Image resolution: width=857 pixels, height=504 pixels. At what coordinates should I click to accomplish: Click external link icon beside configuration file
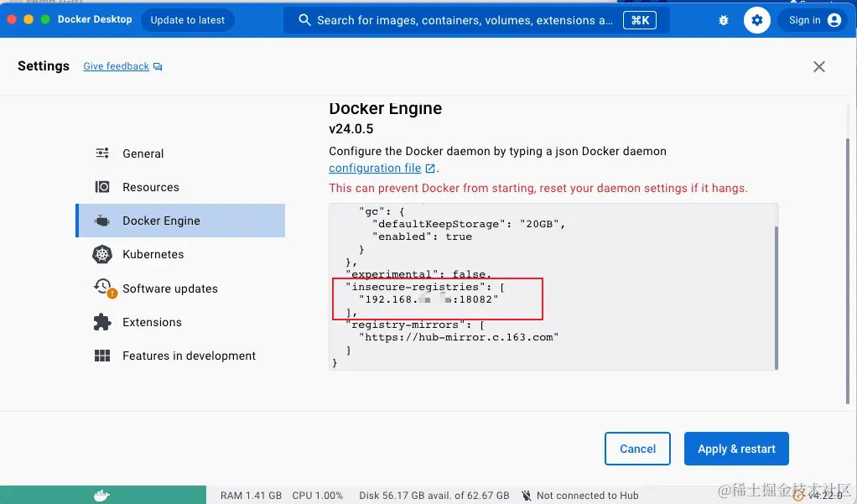[x=430, y=169]
